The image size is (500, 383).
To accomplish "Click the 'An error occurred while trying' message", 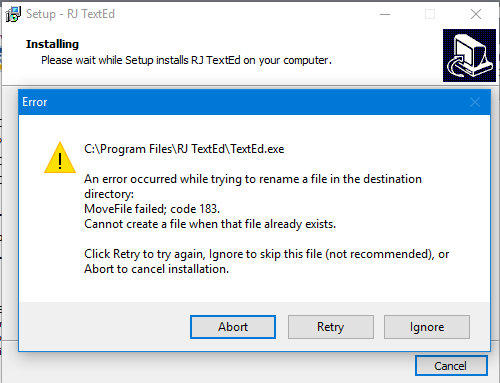I will click(x=253, y=186).
